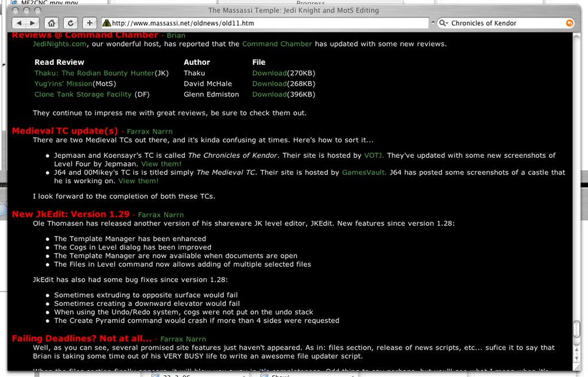Click author name Glenn Edmiston
Viewport: 588px width, 377px height.
point(211,95)
